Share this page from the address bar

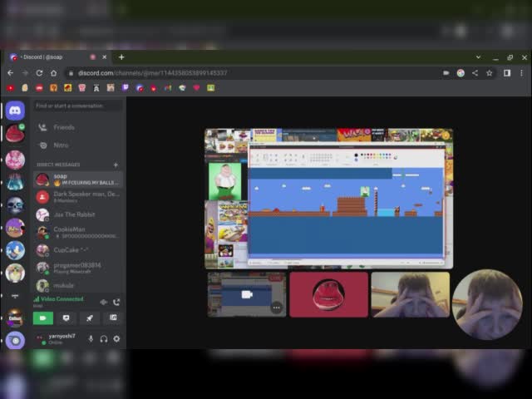point(475,73)
